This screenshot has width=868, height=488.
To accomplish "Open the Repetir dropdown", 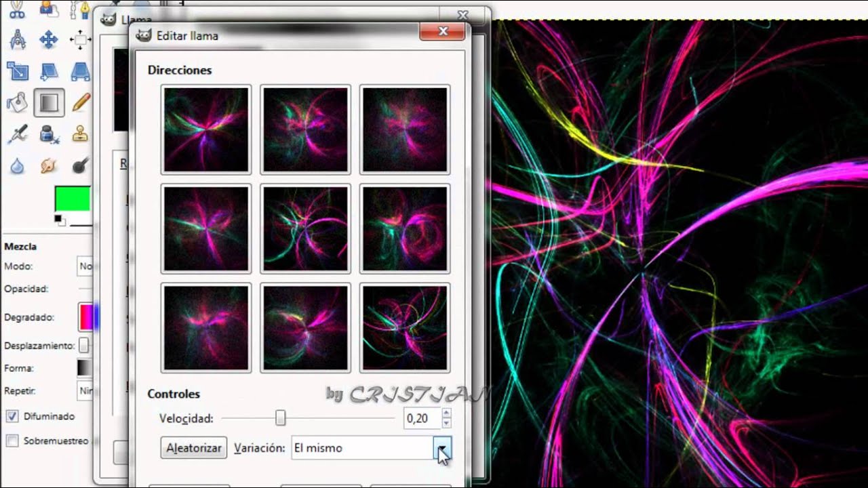I will (x=85, y=391).
